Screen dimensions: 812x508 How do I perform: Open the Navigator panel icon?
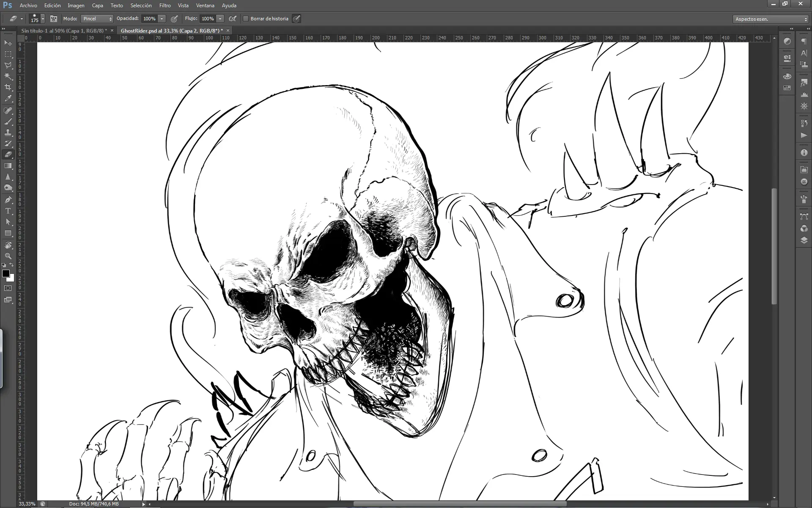[x=804, y=106]
